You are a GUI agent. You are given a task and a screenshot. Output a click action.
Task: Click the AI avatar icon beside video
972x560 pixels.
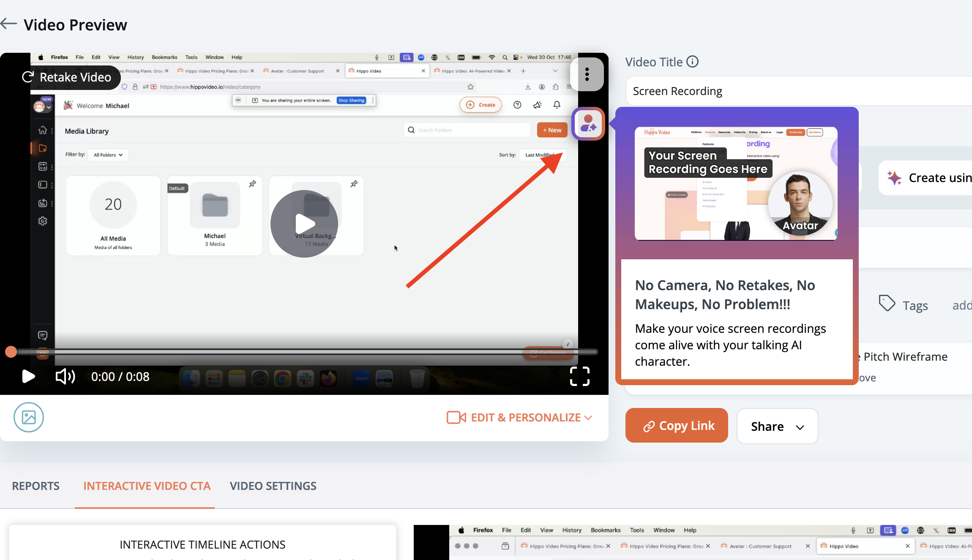click(x=588, y=124)
